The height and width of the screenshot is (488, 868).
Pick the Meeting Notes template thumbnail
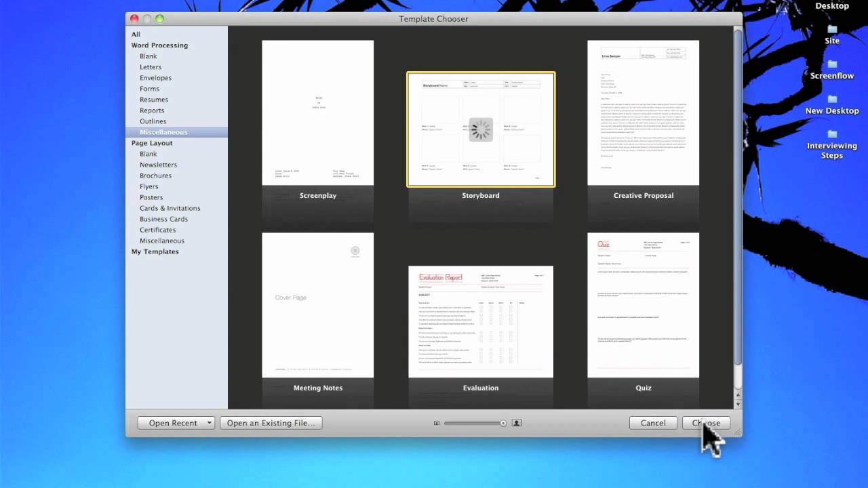[318, 305]
